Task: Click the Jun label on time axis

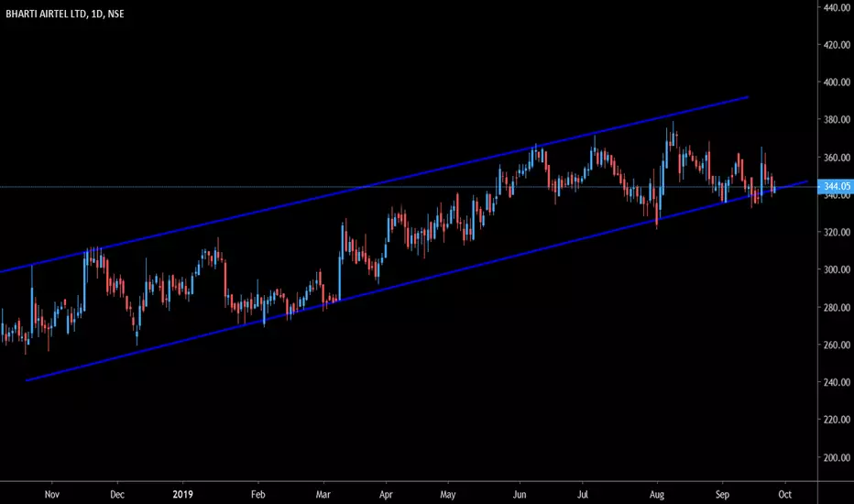Action: 520,494
